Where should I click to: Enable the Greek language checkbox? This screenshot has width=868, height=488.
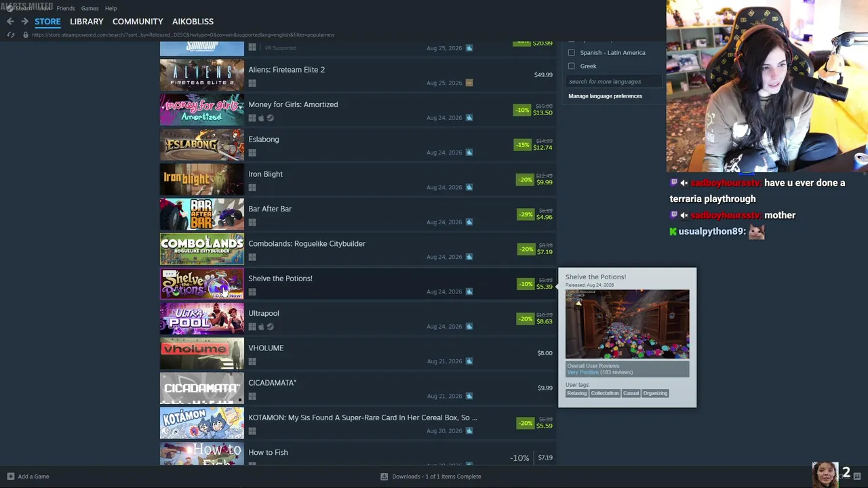pos(572,66)
